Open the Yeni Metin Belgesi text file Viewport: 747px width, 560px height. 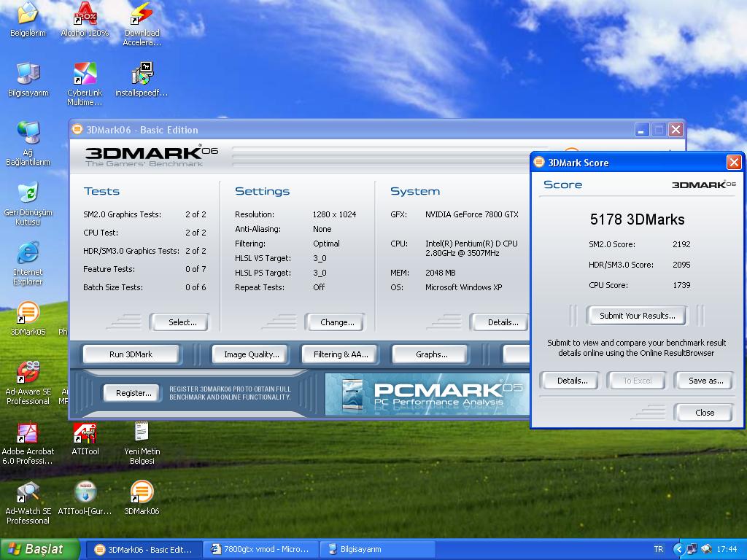click(x=142, y=434)
